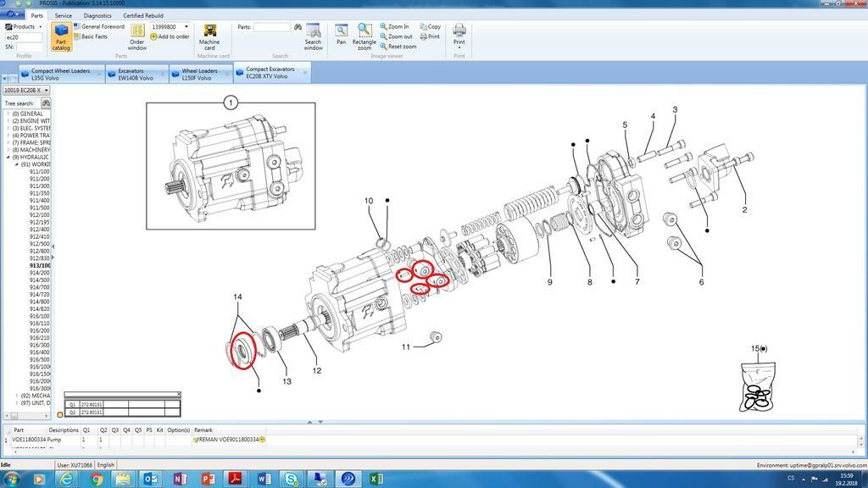Open the Products dropdown
This screenshot has height=488, width=868.
(23, 26)
